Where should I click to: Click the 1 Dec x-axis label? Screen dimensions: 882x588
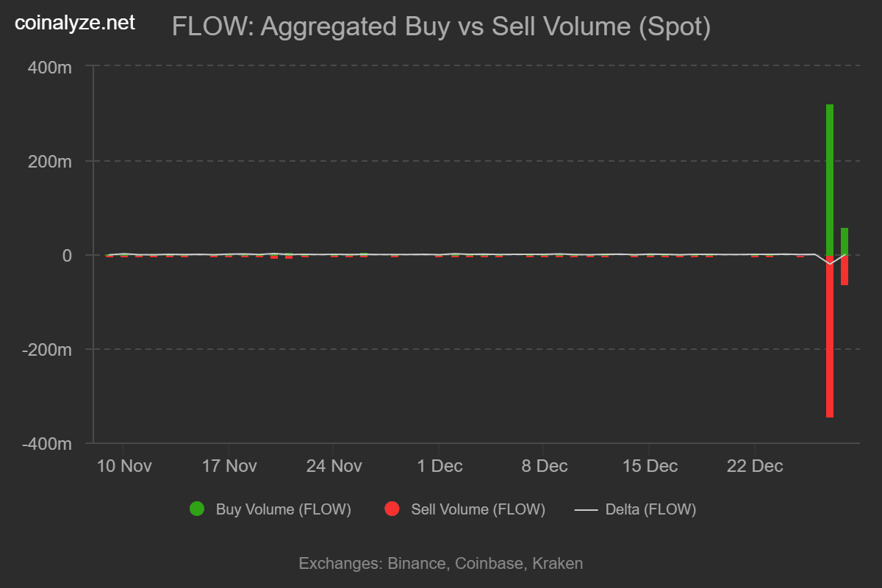(440, 466)
